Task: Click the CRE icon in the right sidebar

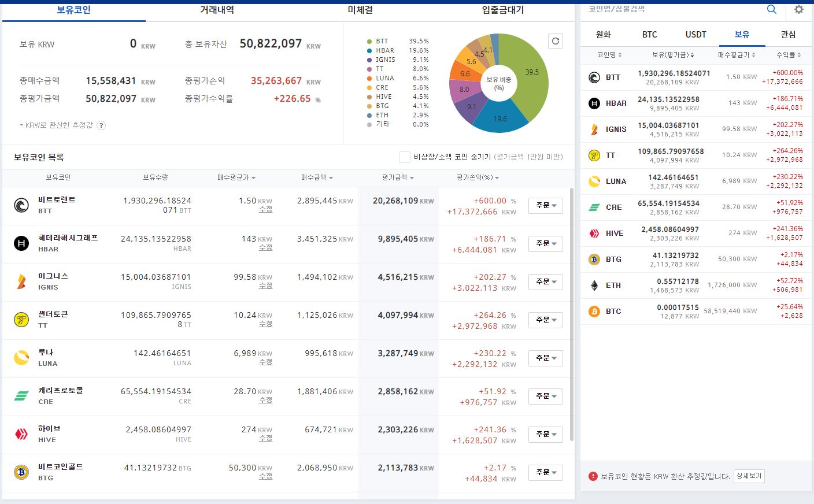Action: click(x=594, y=207)
